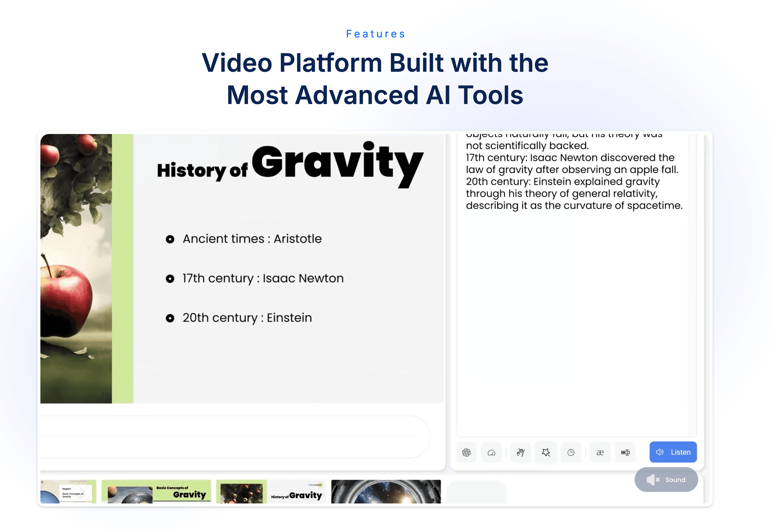Click the History of Gravity slide preview
Screen dimensions: 772x532
click(x=243, y=268)
